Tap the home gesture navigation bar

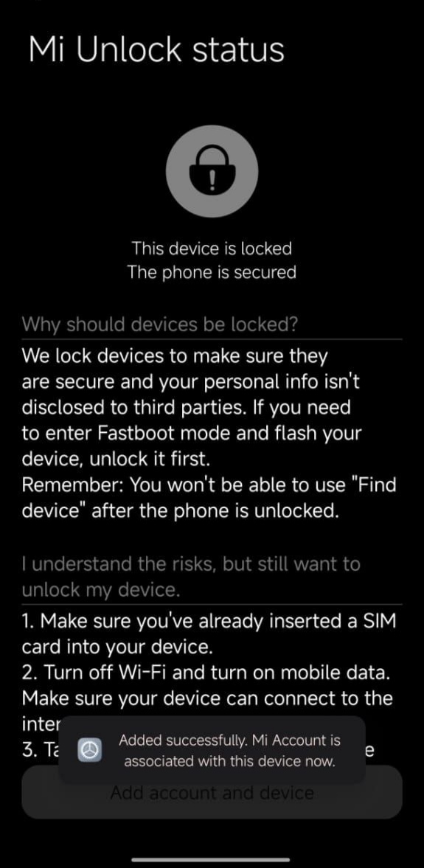211,860
